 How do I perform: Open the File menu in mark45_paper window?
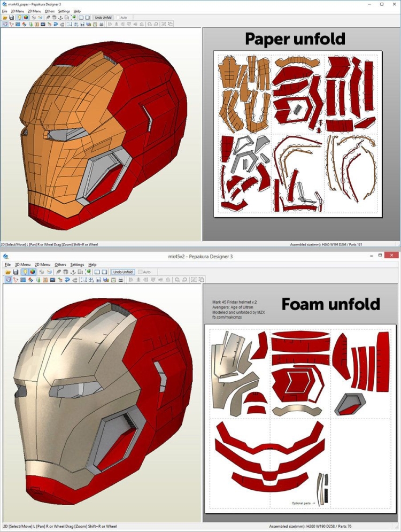(4, 11)
